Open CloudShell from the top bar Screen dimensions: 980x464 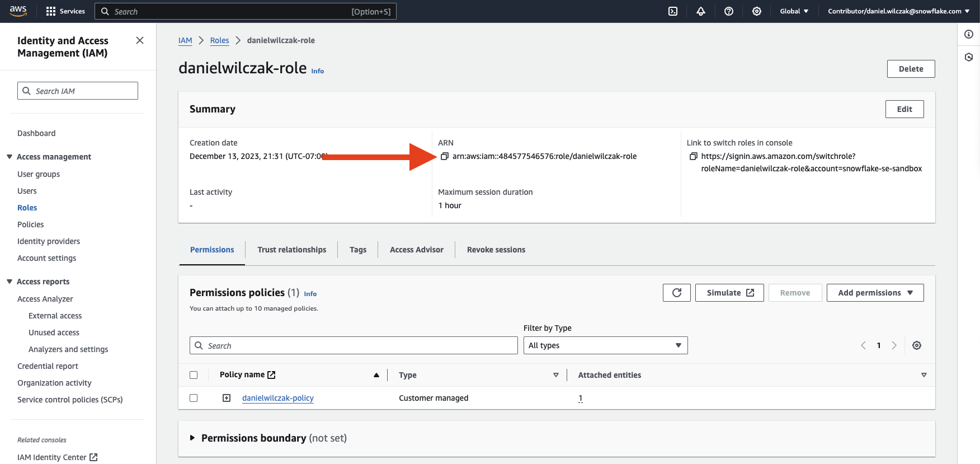pos(673,11)
